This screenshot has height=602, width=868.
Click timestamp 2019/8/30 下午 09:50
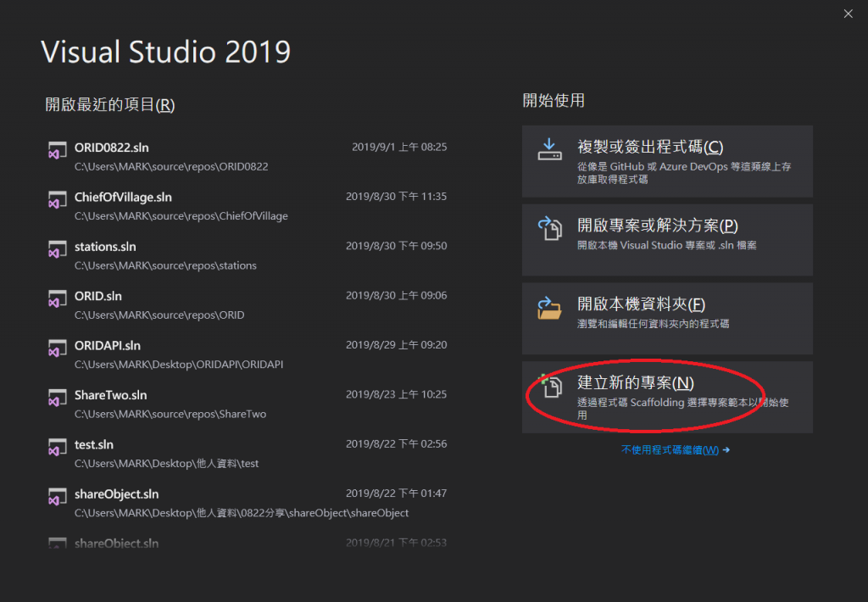[397, 245]
